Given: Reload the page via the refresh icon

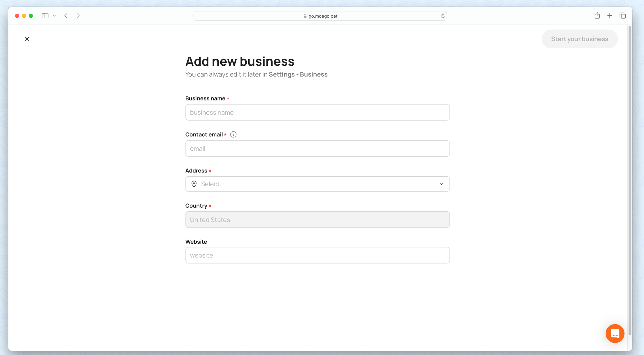Looking at the screenshot, I should (x=442, y=16).
